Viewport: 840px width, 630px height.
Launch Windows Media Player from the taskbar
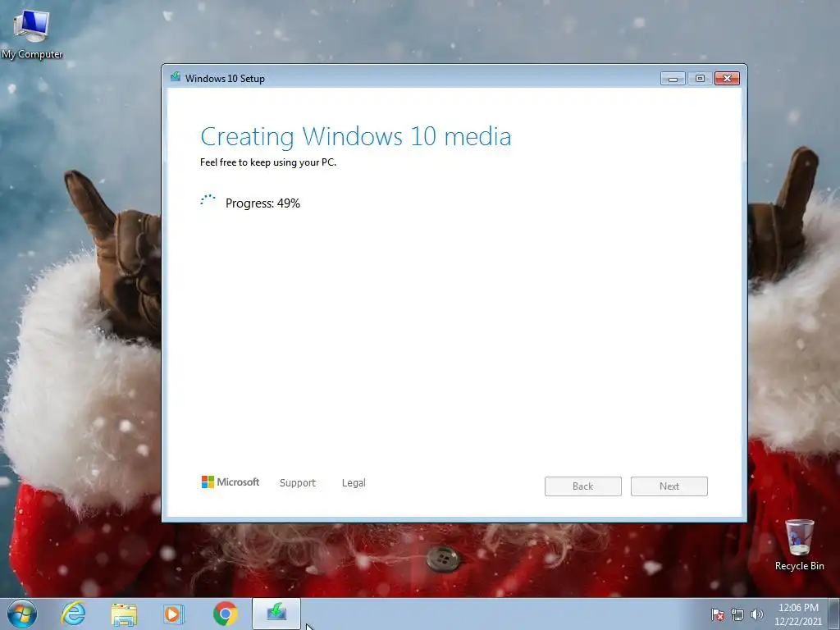coord(174,614)
